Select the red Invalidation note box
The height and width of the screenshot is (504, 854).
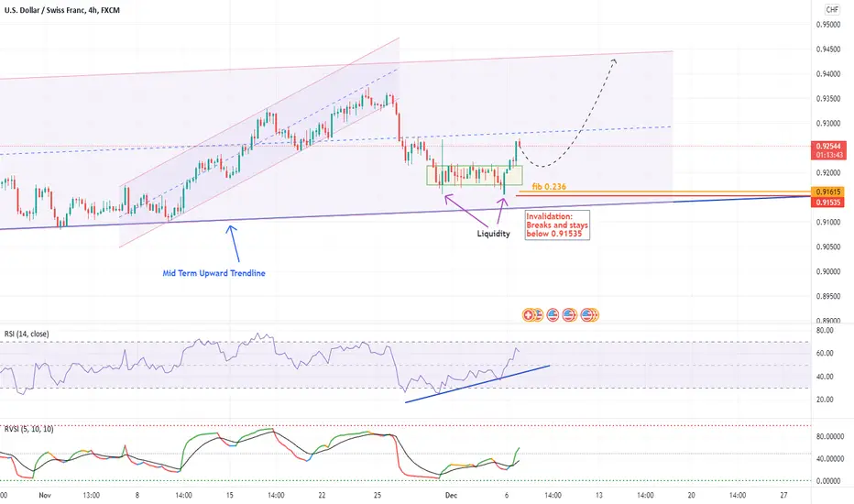557,225
